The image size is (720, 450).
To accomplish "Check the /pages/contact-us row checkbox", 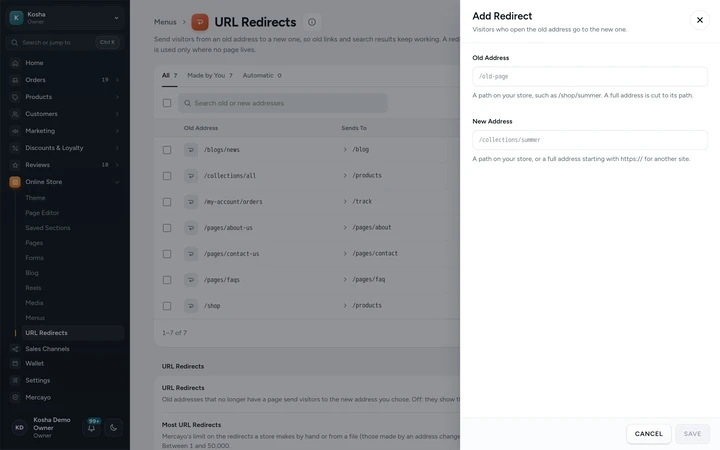I will pyautogui.click(x=167, y=254).
